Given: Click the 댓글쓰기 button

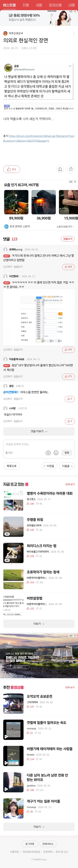Looking at the screenshot, I should [x=68, y=239].
